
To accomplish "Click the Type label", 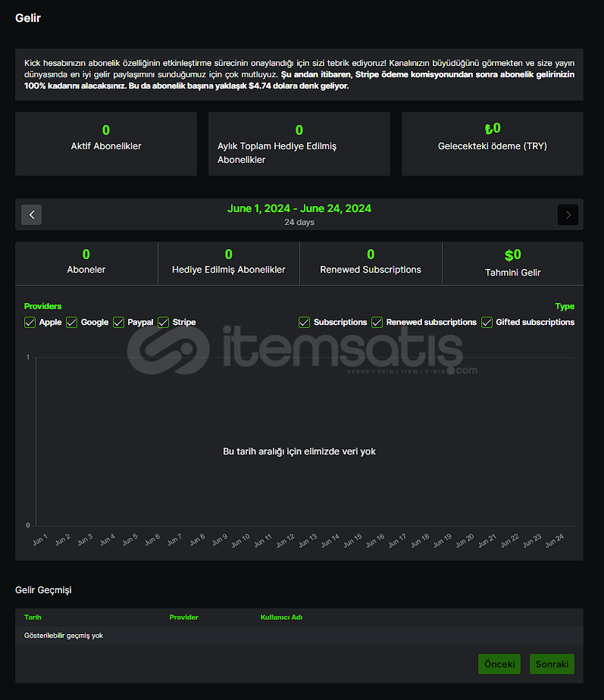I will point(565,306).
